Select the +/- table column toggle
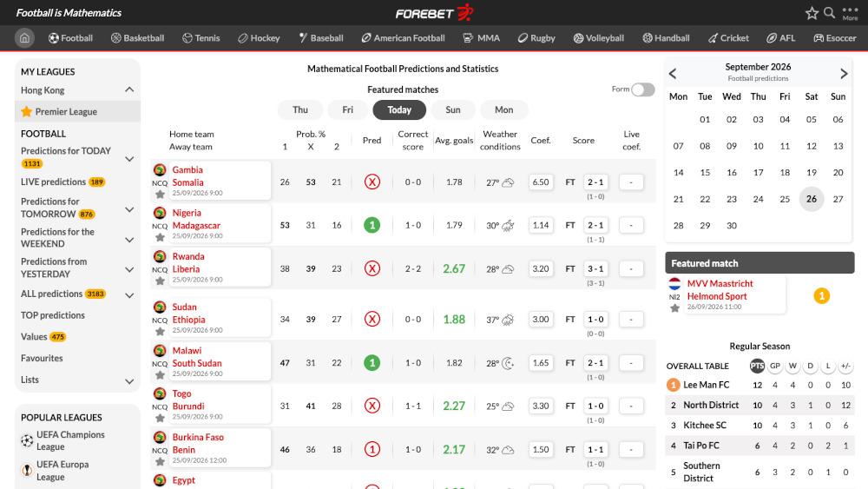 point(845,366)
